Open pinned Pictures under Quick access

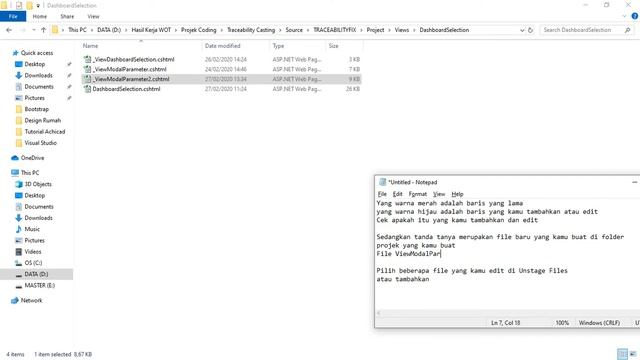[34, 98]
